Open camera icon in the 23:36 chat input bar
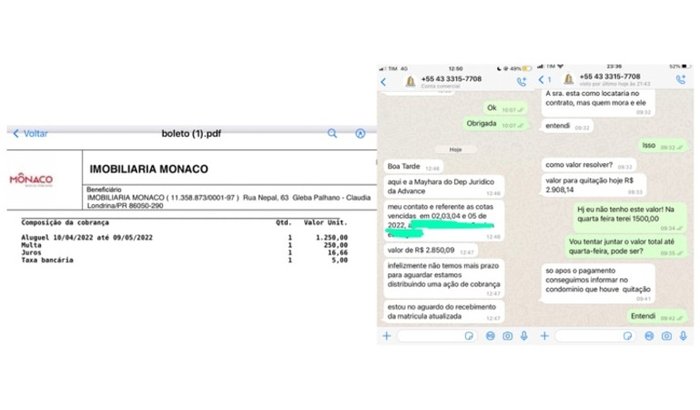 (x=667, y=336)
